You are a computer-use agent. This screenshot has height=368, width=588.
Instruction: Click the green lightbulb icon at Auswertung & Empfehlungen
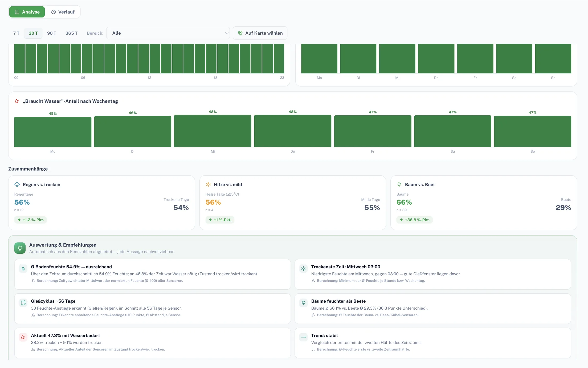20,248
